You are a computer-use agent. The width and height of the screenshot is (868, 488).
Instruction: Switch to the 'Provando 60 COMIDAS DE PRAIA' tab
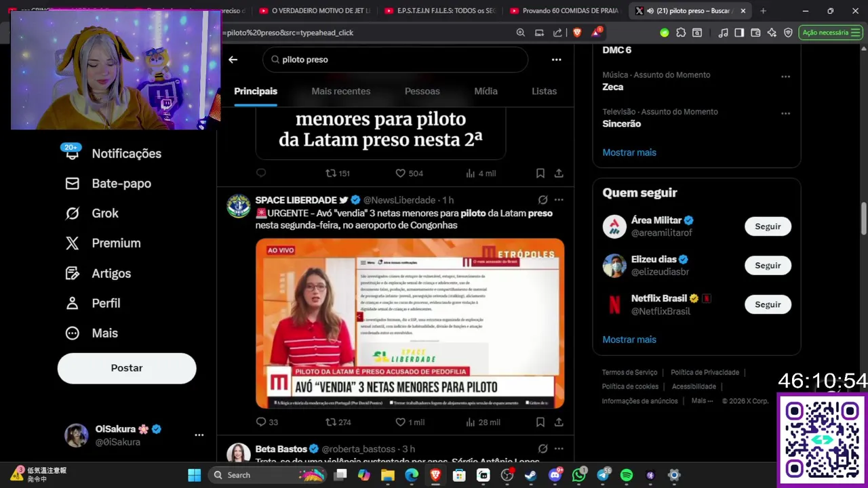[x=564, y=11]
